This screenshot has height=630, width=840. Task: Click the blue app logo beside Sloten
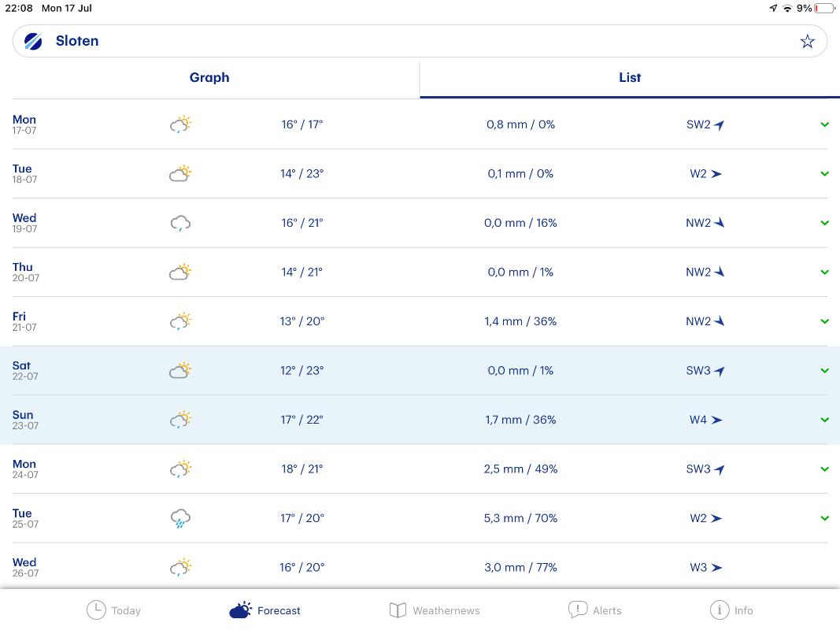pos(33,42)
